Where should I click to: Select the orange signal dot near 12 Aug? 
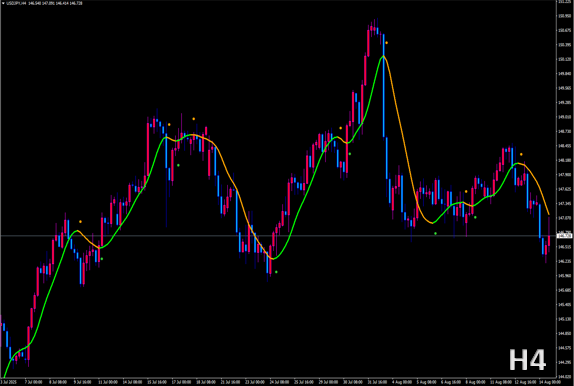pos(521,154)
